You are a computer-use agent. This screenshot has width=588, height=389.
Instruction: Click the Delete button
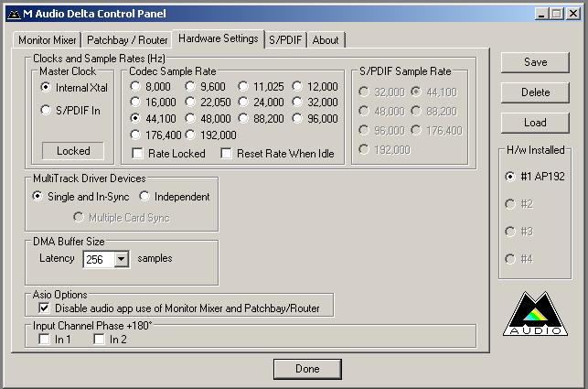pyautogui.click(x=535, y=92)
